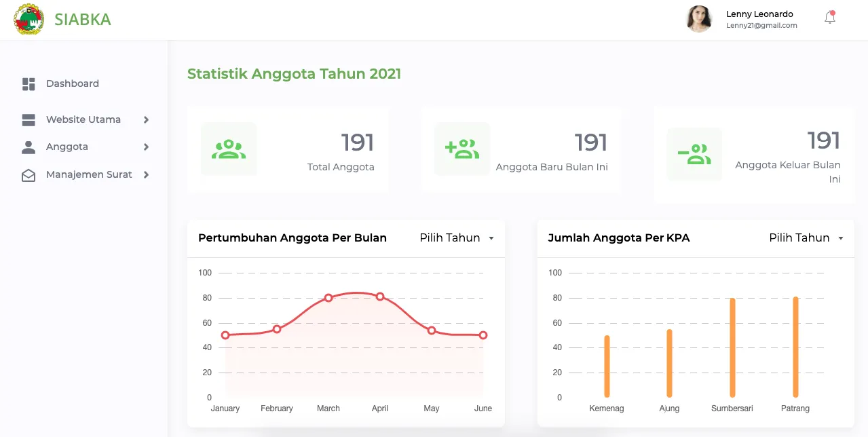Screen dimensions: 868x437
Task: Click the April data point on line chart
Action: 380,297
